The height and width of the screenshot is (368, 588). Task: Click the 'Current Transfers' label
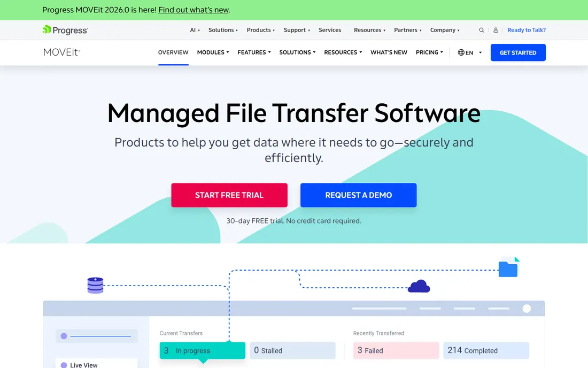pyautogui.click(x=181, y=333)
